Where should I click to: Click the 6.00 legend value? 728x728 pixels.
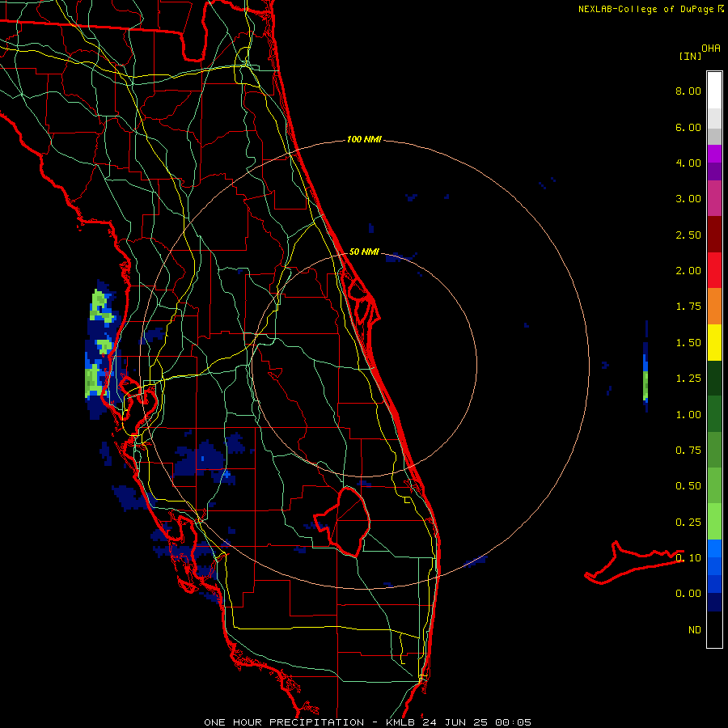click(688, 127)
